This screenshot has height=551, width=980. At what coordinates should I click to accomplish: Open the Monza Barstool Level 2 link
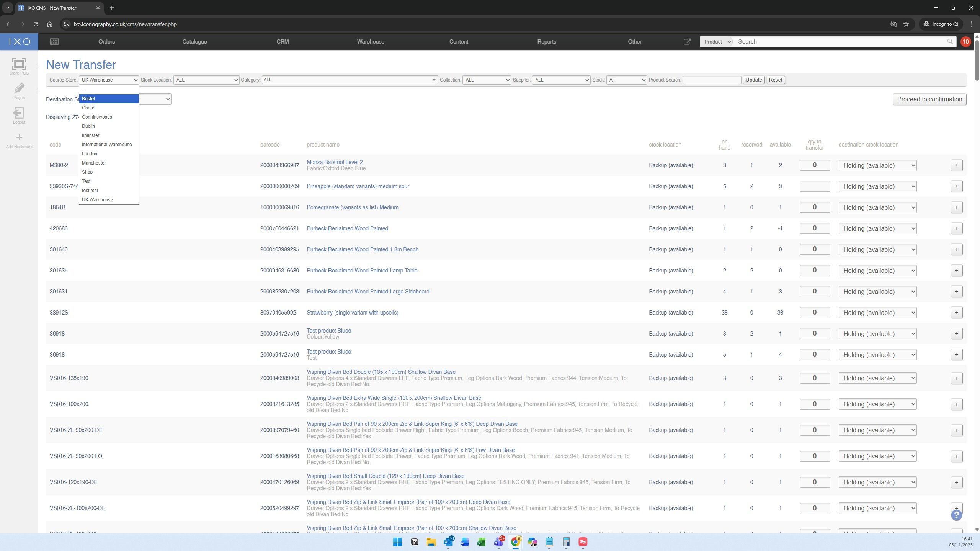coord(334,162)
